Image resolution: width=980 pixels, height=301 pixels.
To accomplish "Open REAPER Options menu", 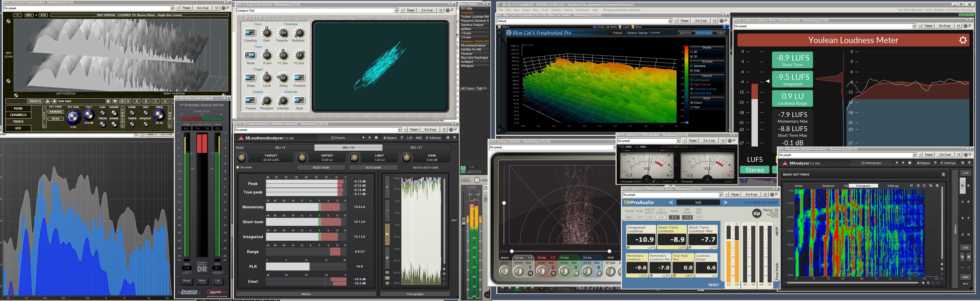I will pos(556,10).
